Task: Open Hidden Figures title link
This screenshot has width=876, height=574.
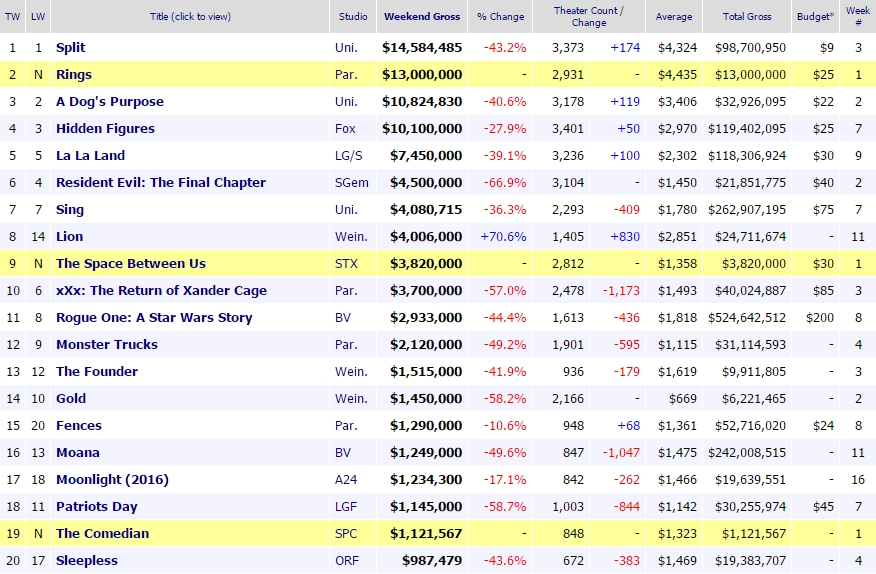Action: point(105,129)
